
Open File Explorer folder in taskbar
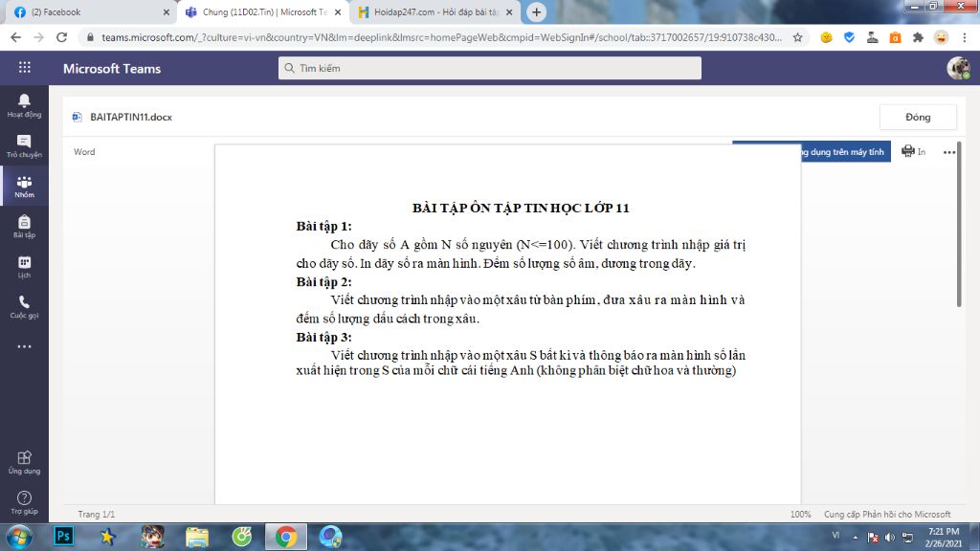click(197, 536)
